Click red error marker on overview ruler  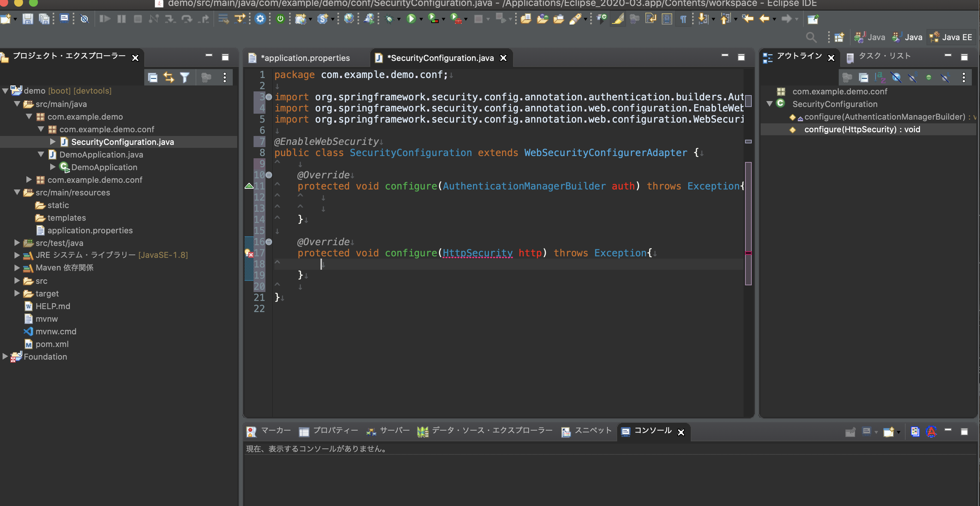pos(748,253)
